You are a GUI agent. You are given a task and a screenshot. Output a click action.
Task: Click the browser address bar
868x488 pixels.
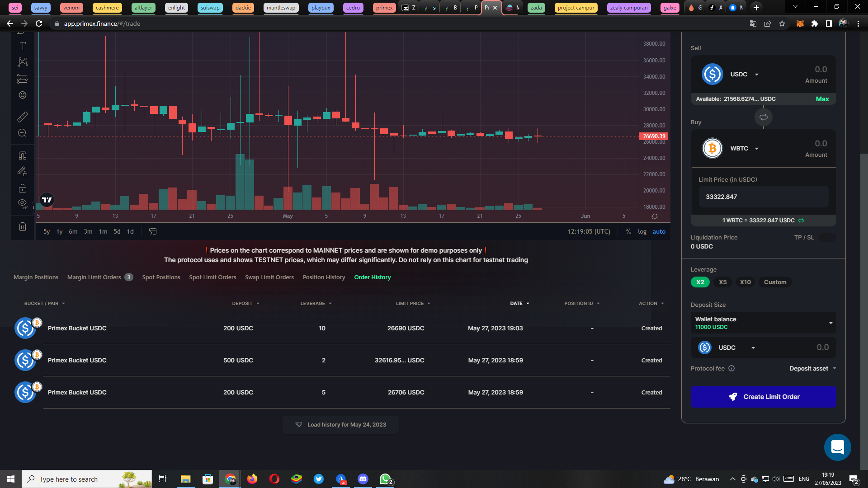(x=398, y=23)
